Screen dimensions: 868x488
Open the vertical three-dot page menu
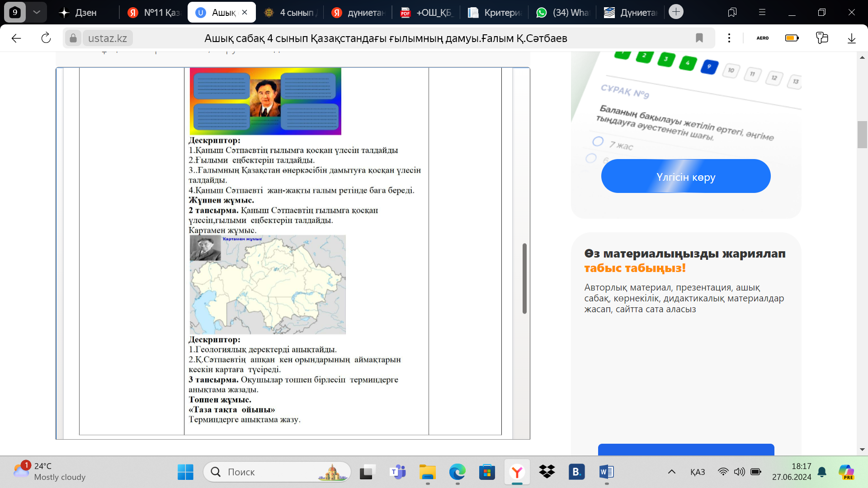click(x=729, y=38)
